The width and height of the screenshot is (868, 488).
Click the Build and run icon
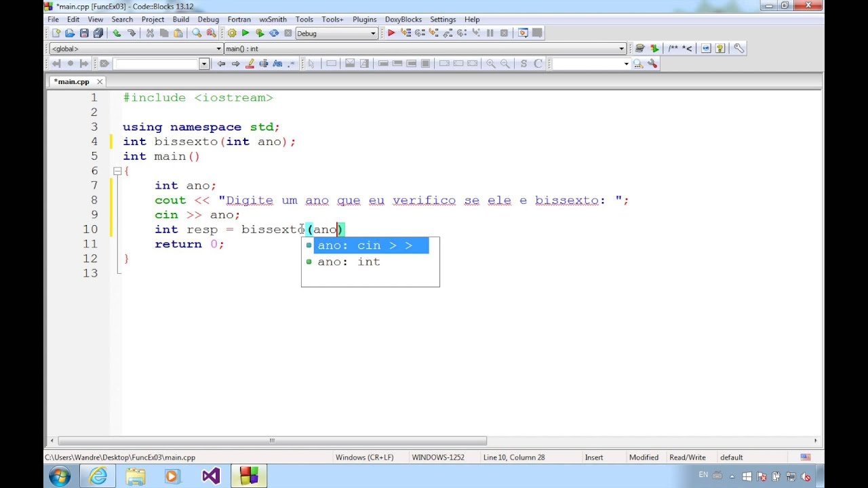[260, 33]
